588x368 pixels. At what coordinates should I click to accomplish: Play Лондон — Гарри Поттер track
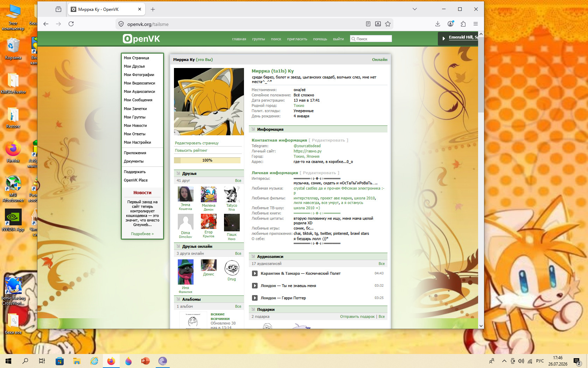(x=255, y=298)
